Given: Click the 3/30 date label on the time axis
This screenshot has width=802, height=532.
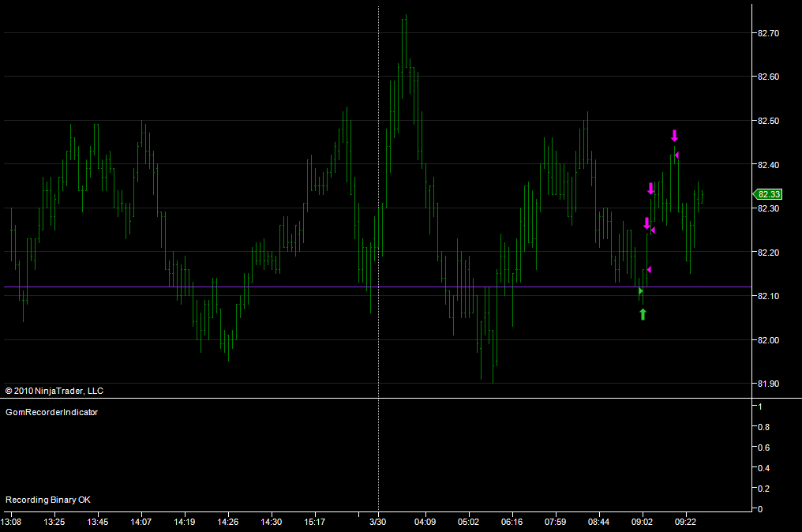Looking at the screenshot, I should [x=378, y=522].
